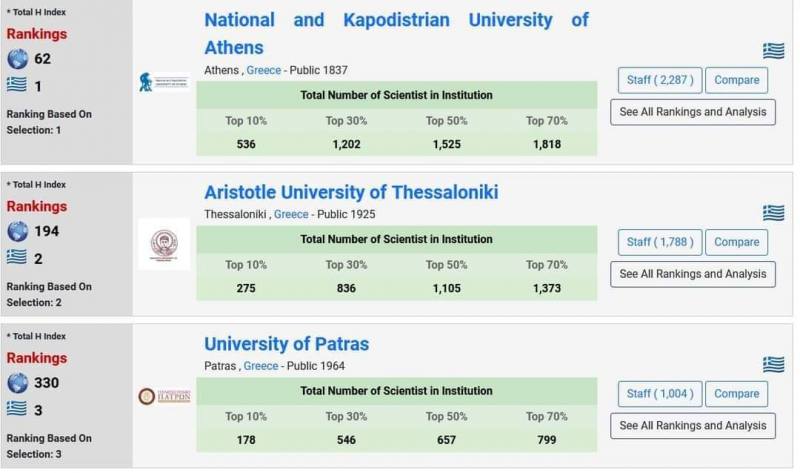The image size is (800, 473).
Task: Open National and Kapodistrian University of Athens
Action: [x=396, y=33]
